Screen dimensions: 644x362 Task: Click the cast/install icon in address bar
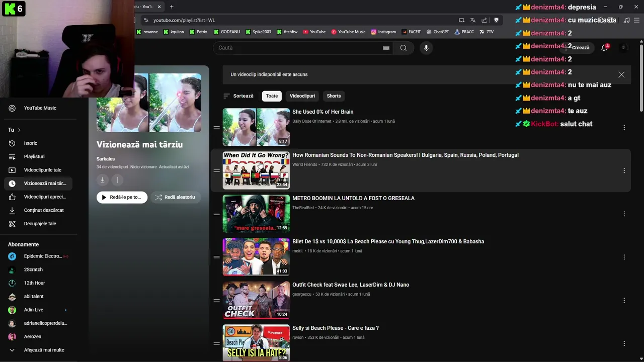(461, 20)
